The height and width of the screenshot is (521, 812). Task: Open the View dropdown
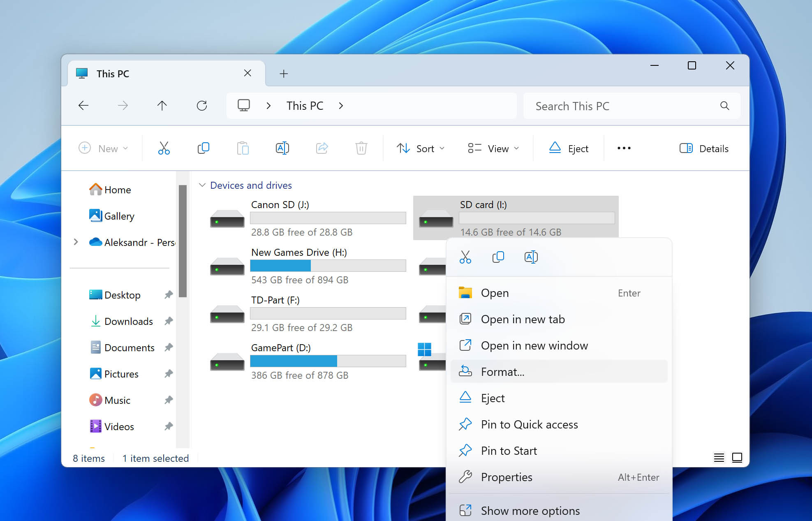click(493, 148)
